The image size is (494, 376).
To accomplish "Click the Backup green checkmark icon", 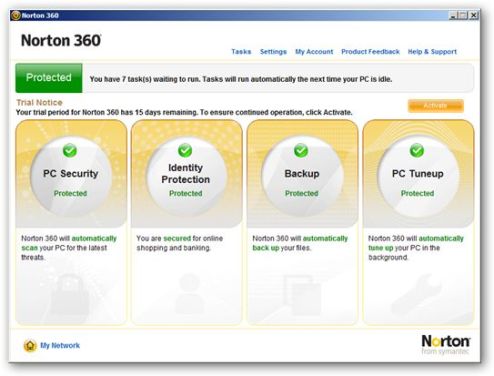I will pos(301,151).
